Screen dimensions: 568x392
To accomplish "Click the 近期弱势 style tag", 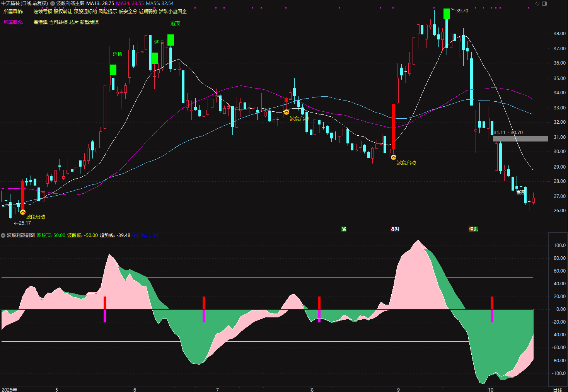I will pos(148,12).
